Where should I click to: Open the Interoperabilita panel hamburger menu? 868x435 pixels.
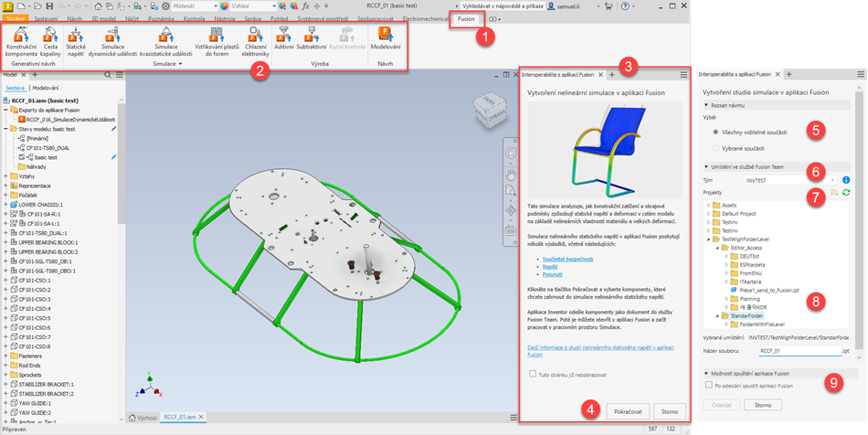pyautogui.click(x=683, y=75)
